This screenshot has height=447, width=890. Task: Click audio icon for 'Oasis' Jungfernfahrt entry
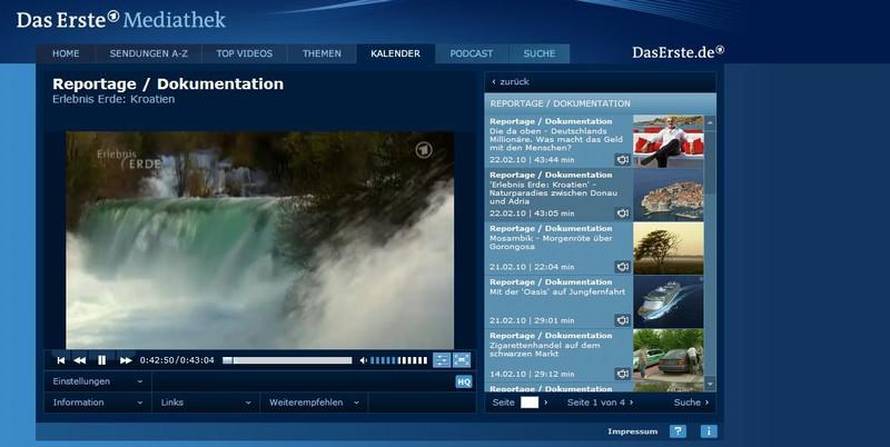[x=623, y=321]
